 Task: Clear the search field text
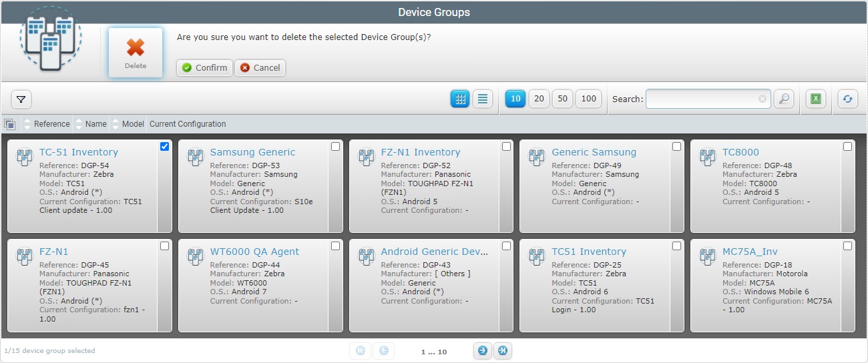pos(763,99)
